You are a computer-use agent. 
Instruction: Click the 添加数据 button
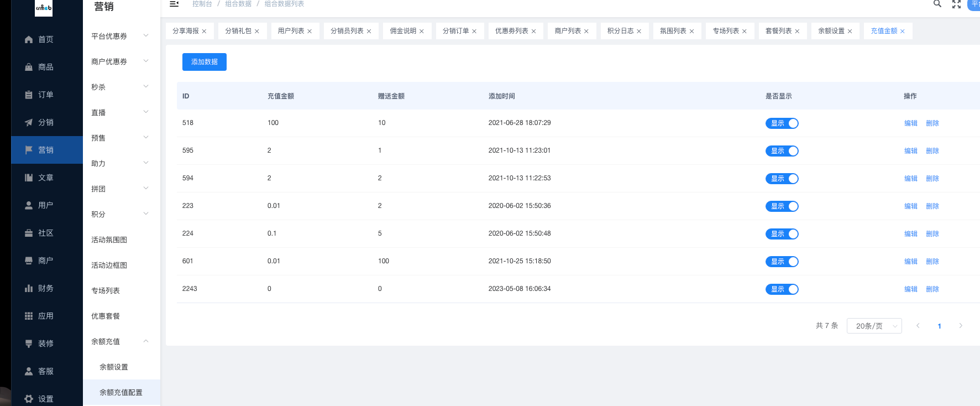point(205,62)
